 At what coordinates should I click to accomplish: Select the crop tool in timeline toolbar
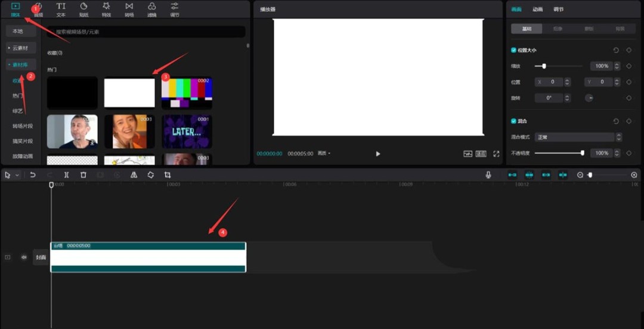[168, 175]
